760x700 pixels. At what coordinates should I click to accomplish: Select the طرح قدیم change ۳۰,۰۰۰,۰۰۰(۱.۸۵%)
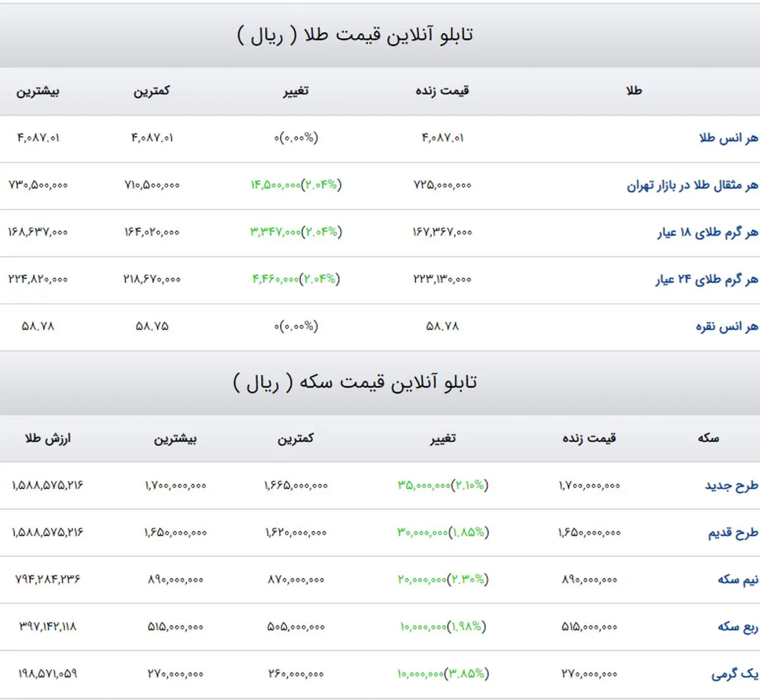click(443, 532)
